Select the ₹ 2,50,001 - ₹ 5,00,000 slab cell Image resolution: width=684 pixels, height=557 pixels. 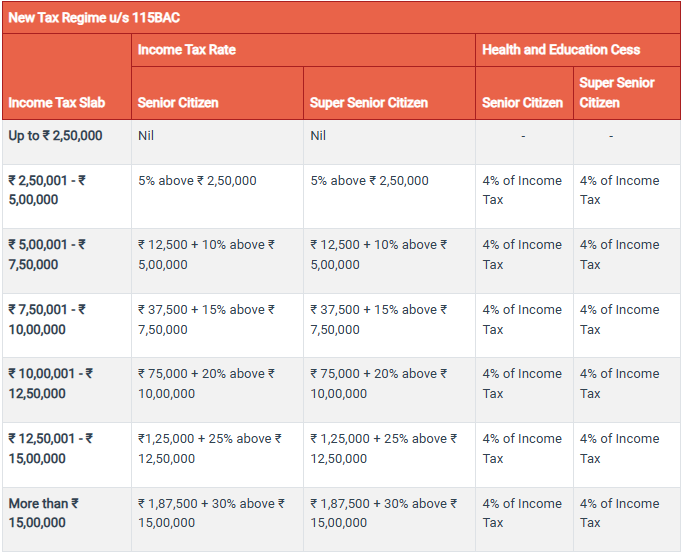(x=48, y=190)
